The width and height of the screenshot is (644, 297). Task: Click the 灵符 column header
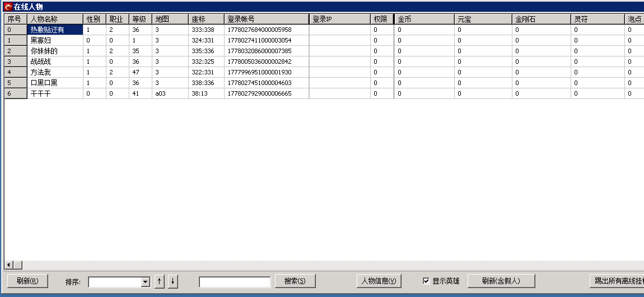598,19
